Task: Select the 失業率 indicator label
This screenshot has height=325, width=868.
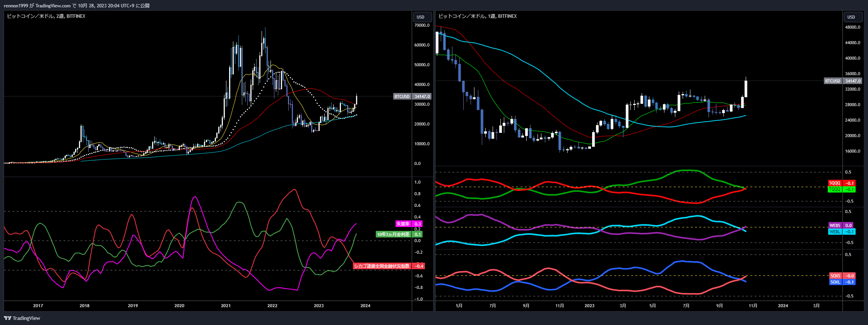Action: [403, 224]
